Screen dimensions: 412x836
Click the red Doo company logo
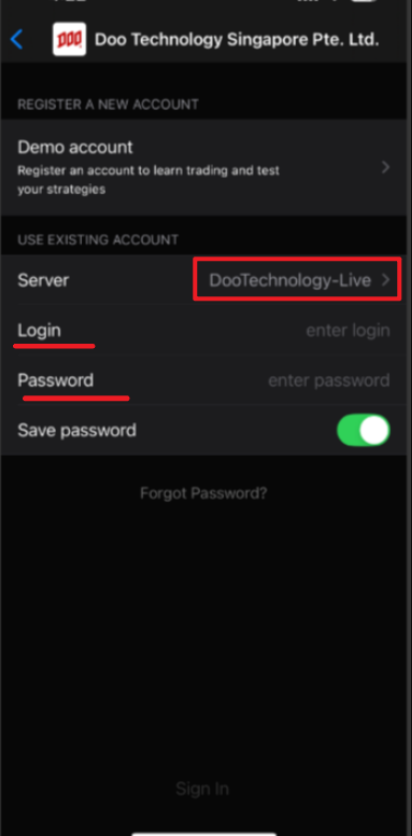[x=69, y=39]
